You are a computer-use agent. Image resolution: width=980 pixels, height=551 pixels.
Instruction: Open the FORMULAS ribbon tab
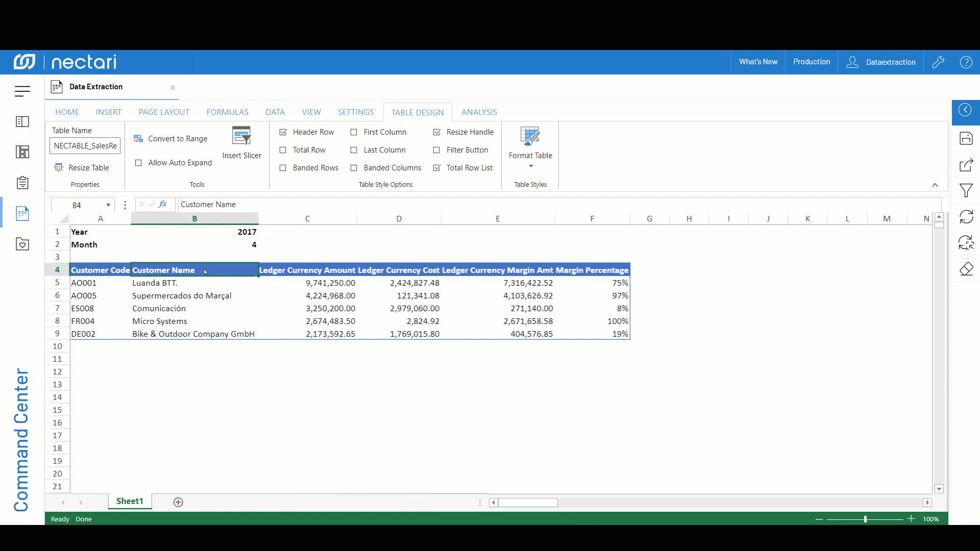(x=227, y=112)
